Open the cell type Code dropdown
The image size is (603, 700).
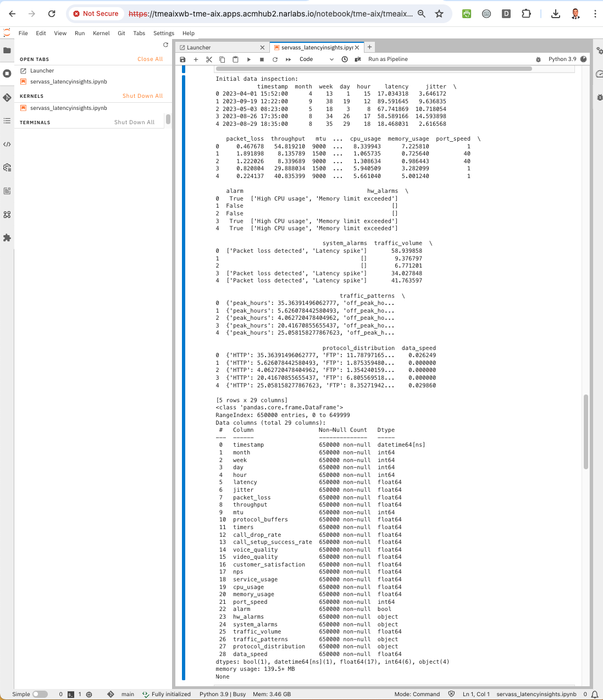pos(316,59)
